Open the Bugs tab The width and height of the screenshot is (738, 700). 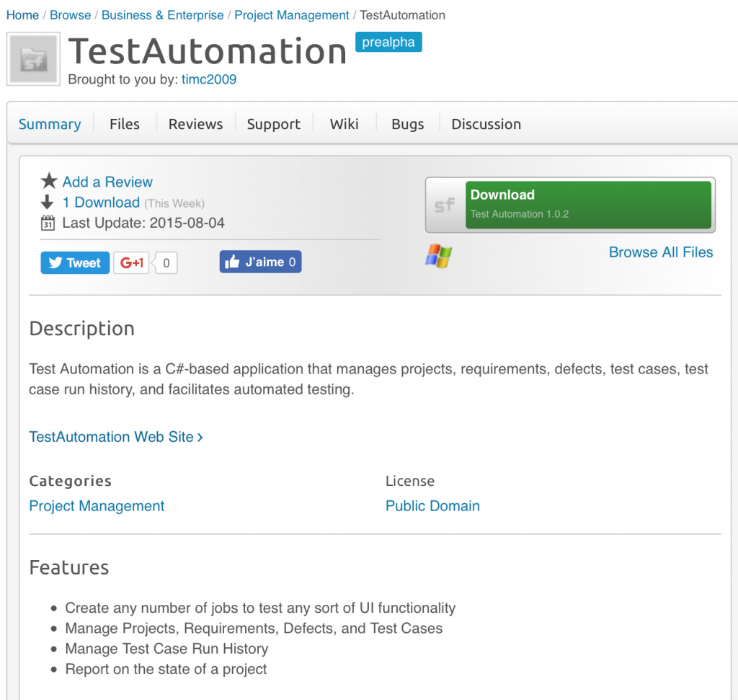[407, 124]
